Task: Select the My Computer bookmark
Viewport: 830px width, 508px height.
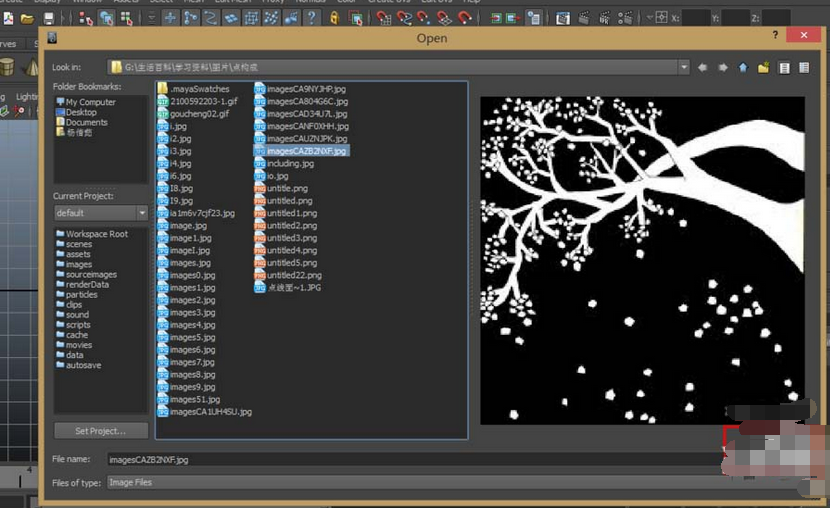Action: (90, 102)
